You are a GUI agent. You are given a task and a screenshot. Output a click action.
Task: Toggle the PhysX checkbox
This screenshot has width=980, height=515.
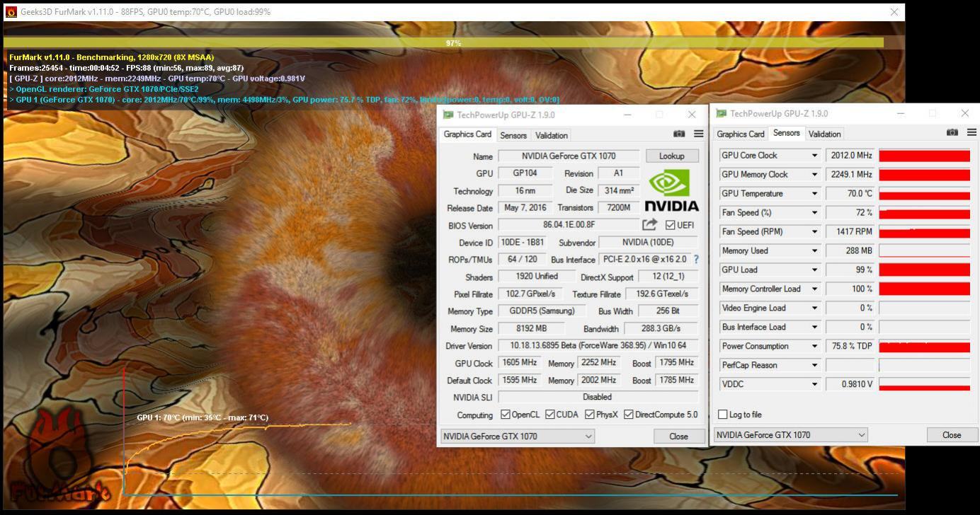pyautogui.click(x=590, y=415)
